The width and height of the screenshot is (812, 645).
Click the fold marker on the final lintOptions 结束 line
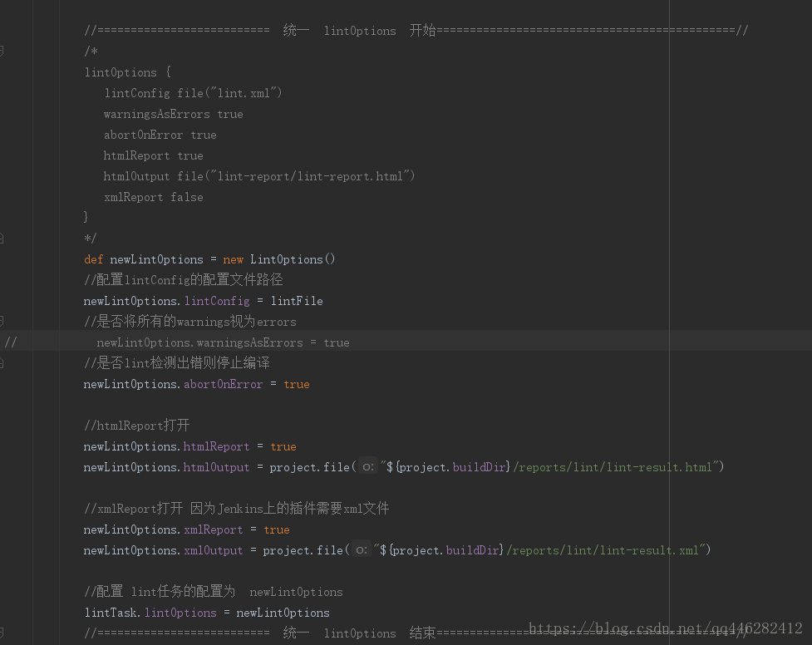tap(2, 633)
